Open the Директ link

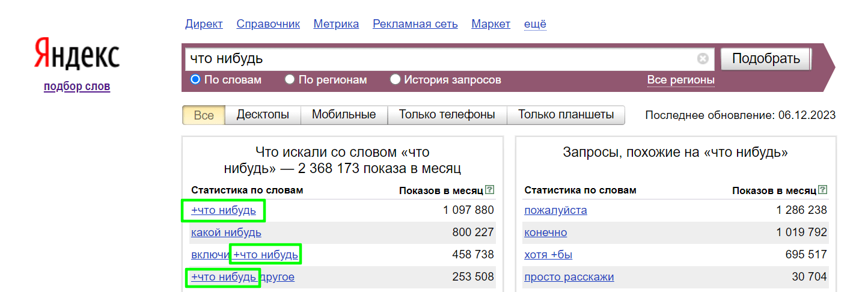204,24
